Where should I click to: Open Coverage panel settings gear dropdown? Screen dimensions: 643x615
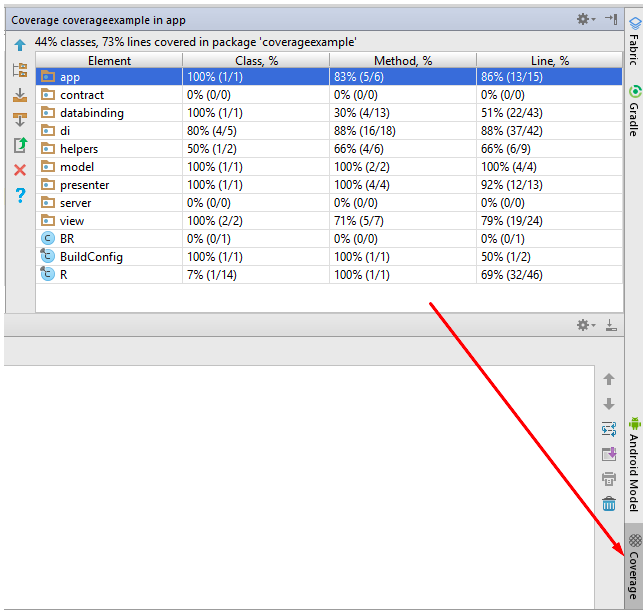(x=586, y=19)
